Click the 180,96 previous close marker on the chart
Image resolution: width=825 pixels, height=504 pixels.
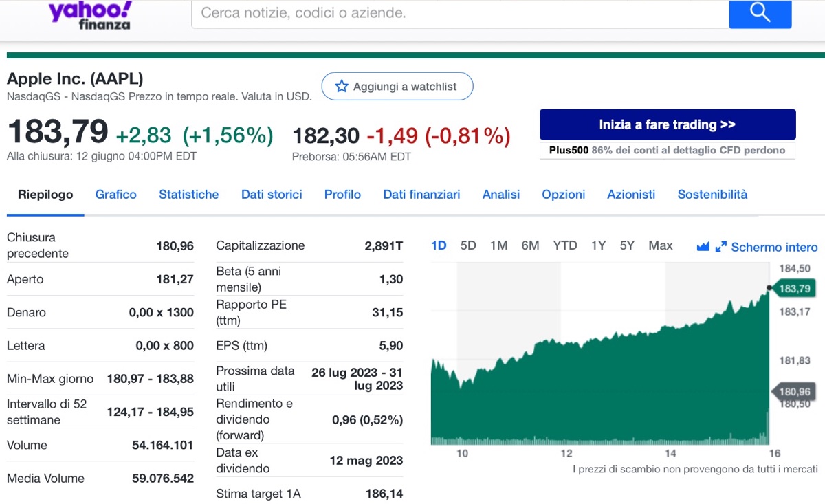794,392
